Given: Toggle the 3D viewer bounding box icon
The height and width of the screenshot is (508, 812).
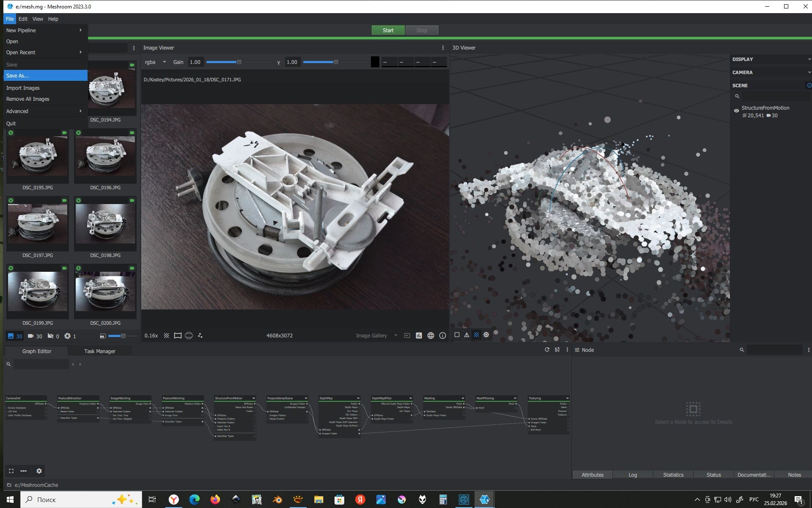Looking at the screenshot, I should tap(457, 335).
